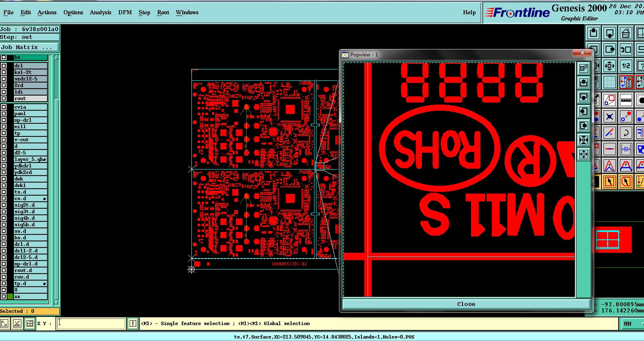The height and width of the screenshot is (341, 644).
Task: Click the layer list scroll down arrow
Action: 56,303
